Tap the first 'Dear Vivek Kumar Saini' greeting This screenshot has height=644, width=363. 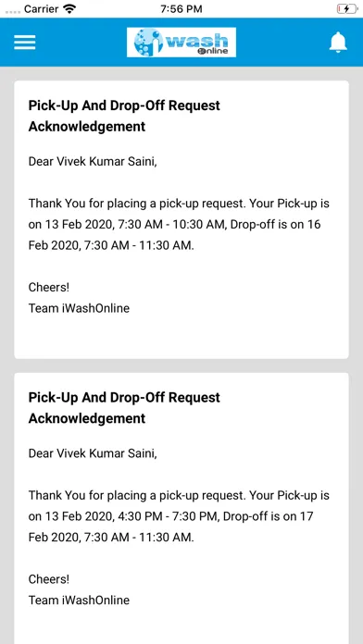(x=93, y=161)
